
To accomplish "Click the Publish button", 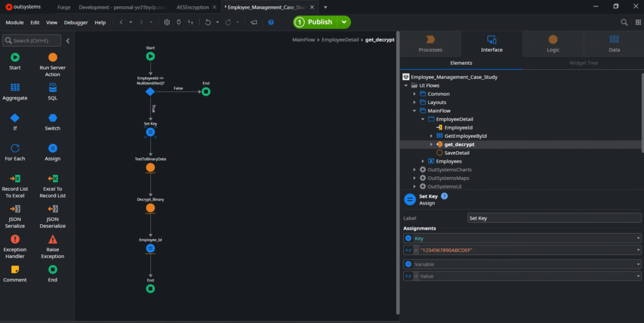I will tap(315, 22).
